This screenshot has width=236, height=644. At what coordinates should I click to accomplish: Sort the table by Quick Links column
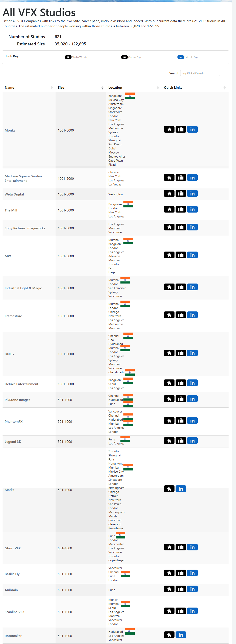pos(195,87)
